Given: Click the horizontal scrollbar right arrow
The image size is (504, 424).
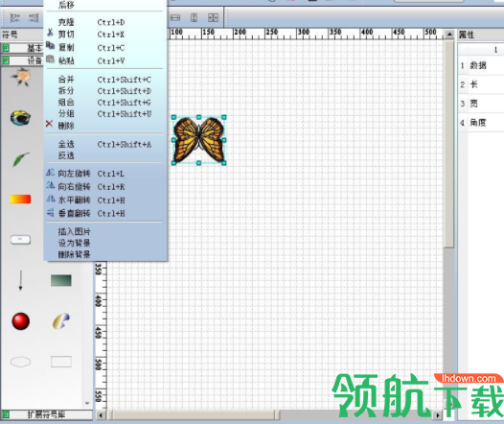Looking at the screenshot, I should [438, 415].
